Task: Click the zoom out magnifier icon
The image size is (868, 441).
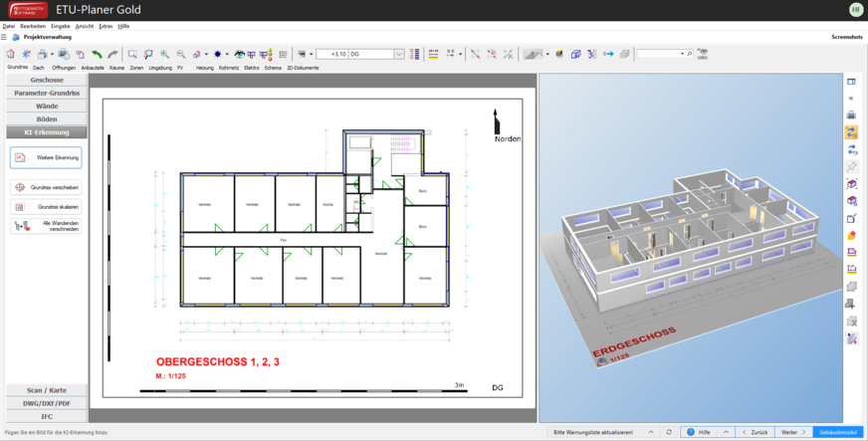Action: 181,54
